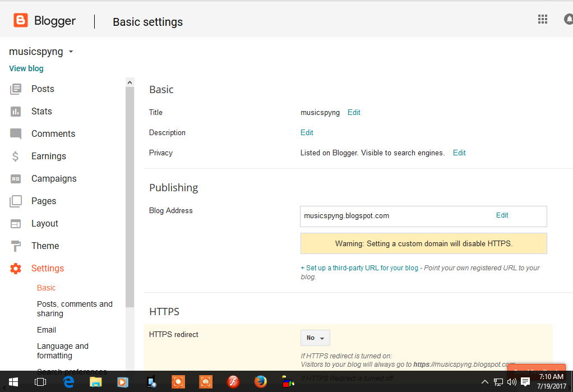
Task: Open Firefox from the taskbar
Action: click(260, 382)
